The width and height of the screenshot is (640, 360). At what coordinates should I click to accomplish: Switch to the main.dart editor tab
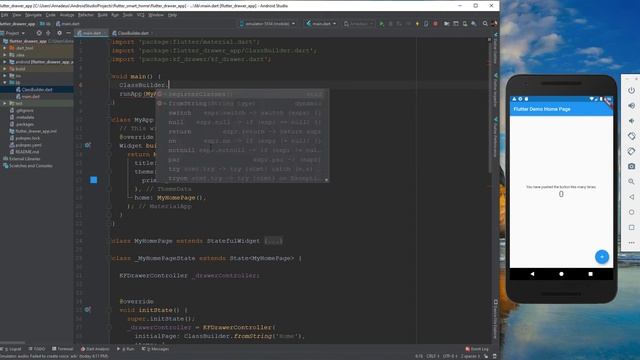pos(92,33)
